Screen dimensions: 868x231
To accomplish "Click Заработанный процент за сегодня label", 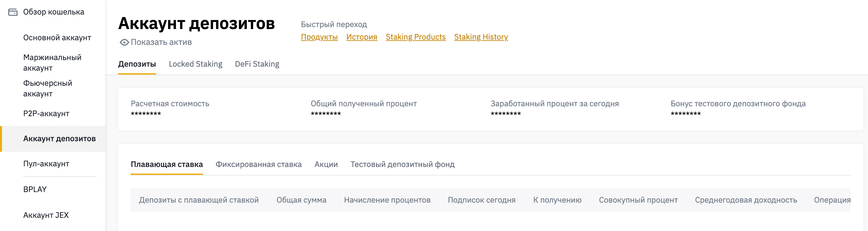I will click(x=555, y=104).
